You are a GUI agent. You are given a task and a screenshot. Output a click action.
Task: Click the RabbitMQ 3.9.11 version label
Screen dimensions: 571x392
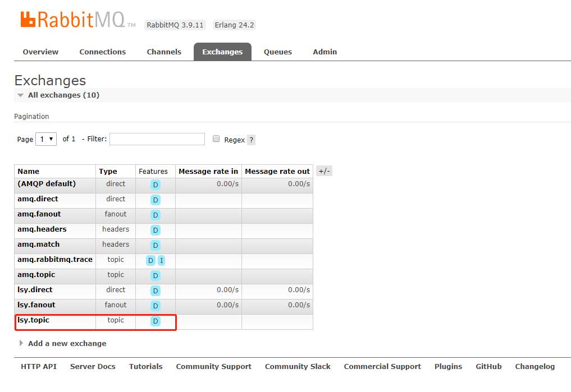[x=175, y=25]
